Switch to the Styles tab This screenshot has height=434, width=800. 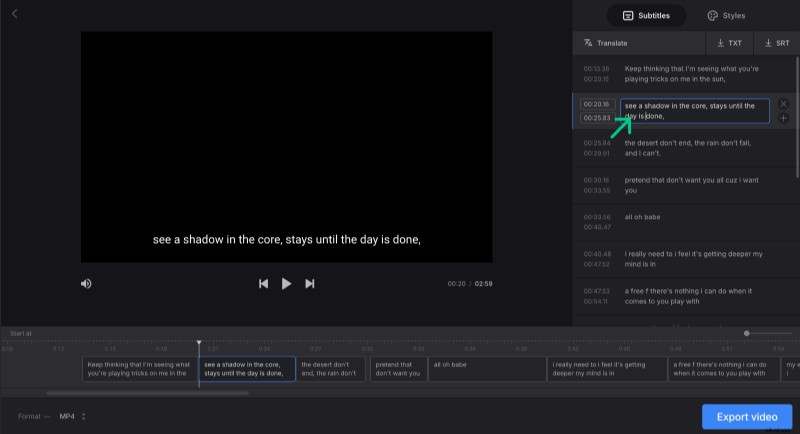coord(726,15)
